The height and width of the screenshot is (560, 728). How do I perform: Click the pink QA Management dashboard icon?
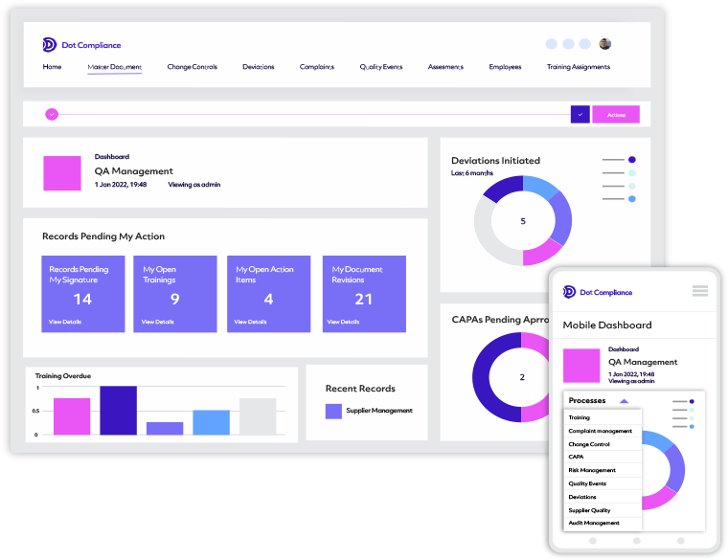point(62,173)
